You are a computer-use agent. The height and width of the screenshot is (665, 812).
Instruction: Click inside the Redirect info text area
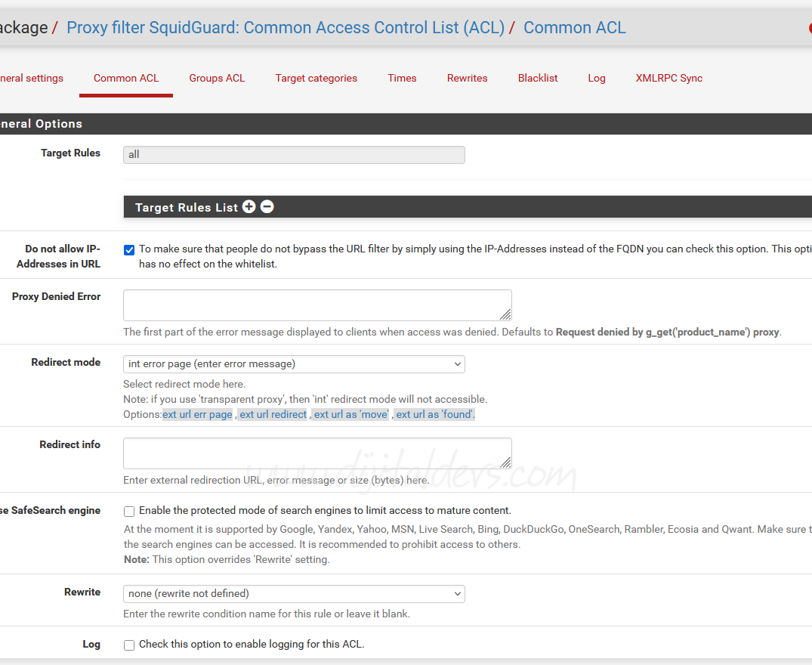point(317,453)
